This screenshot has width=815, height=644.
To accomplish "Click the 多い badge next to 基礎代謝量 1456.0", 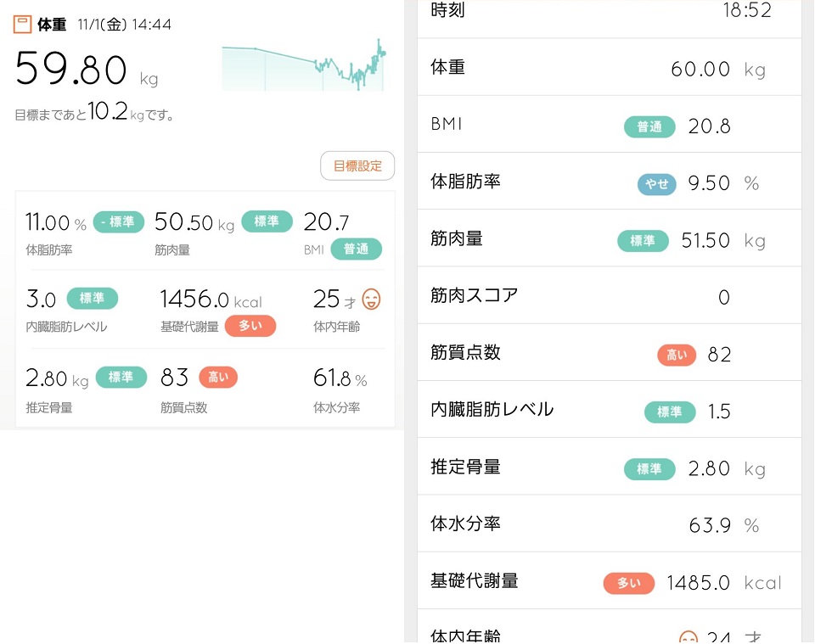I will coord(250,326).
